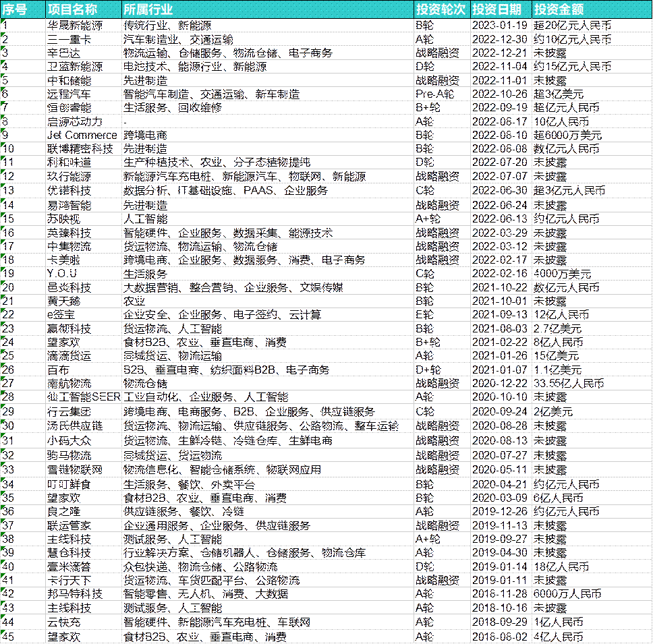Click the 云快充 project name
The height and width of the screenshot is (644, 653).
click(x=63, y=622)
